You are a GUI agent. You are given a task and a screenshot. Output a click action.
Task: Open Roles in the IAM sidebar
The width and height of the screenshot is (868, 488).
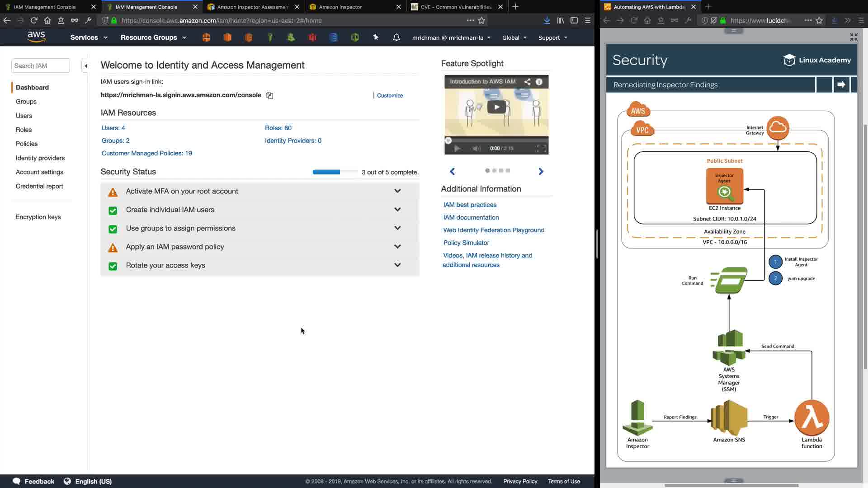point(24,130)
